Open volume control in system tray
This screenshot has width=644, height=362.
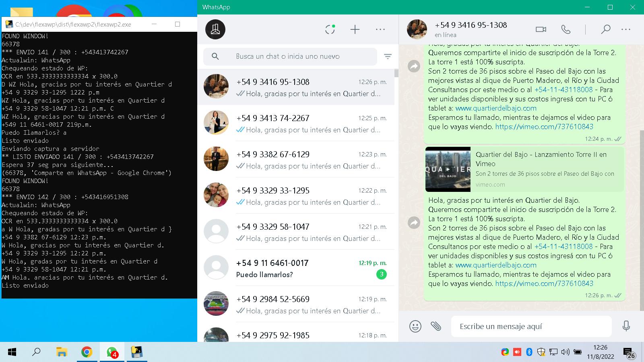tap(565, 352)
